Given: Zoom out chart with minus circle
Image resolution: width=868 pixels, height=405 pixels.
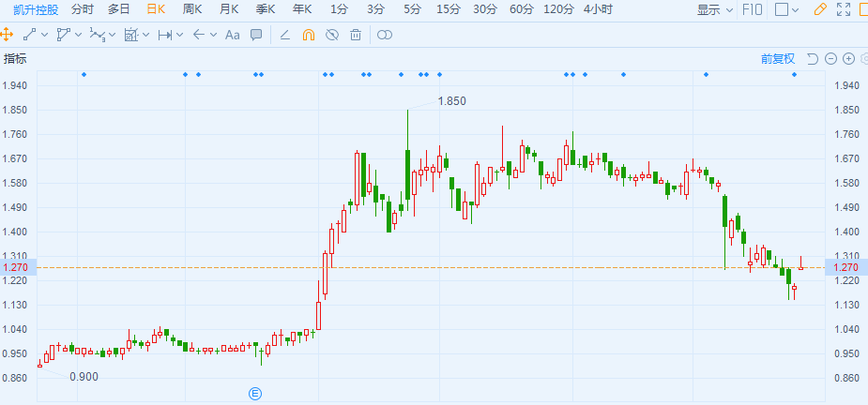Looking at the screenshot, I should tap(830, 59).
